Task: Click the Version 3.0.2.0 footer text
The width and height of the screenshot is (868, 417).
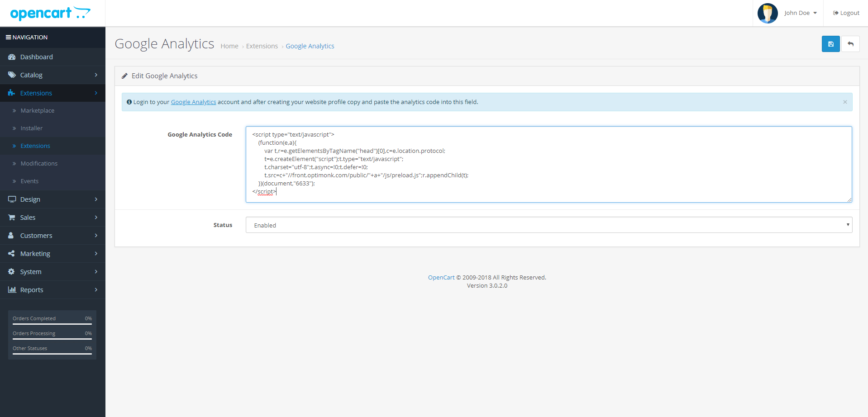Action: coord(487,286)
